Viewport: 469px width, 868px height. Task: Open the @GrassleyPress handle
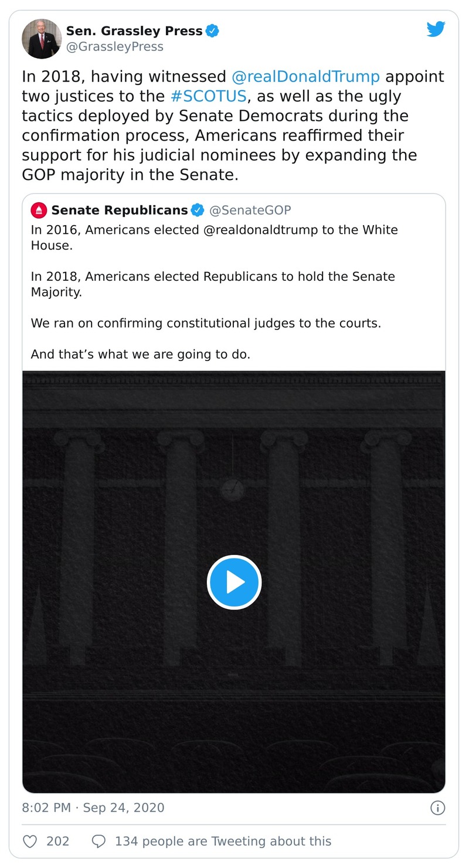pyautogui.click(x=114, y=47)
